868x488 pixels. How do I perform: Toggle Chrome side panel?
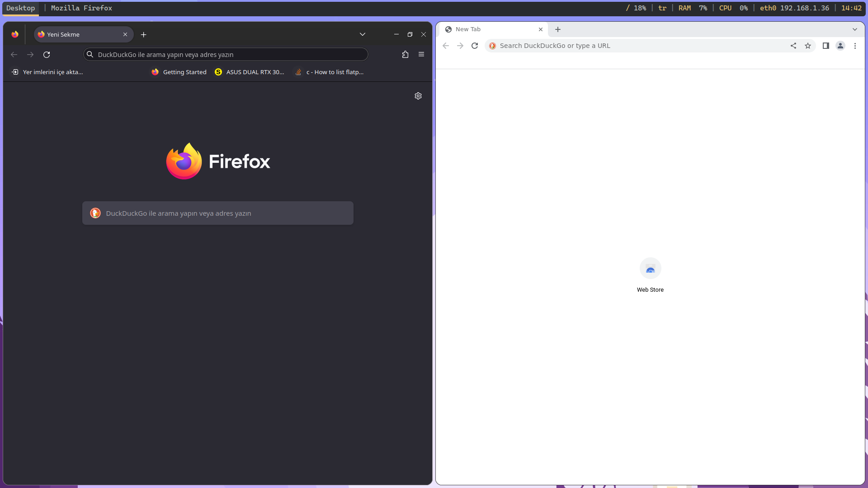coord(826,46)
